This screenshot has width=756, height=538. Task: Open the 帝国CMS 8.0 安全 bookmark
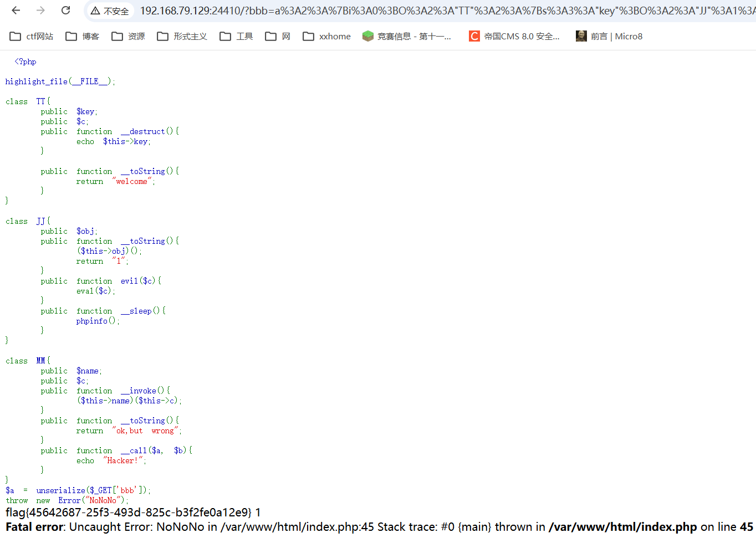514,37
